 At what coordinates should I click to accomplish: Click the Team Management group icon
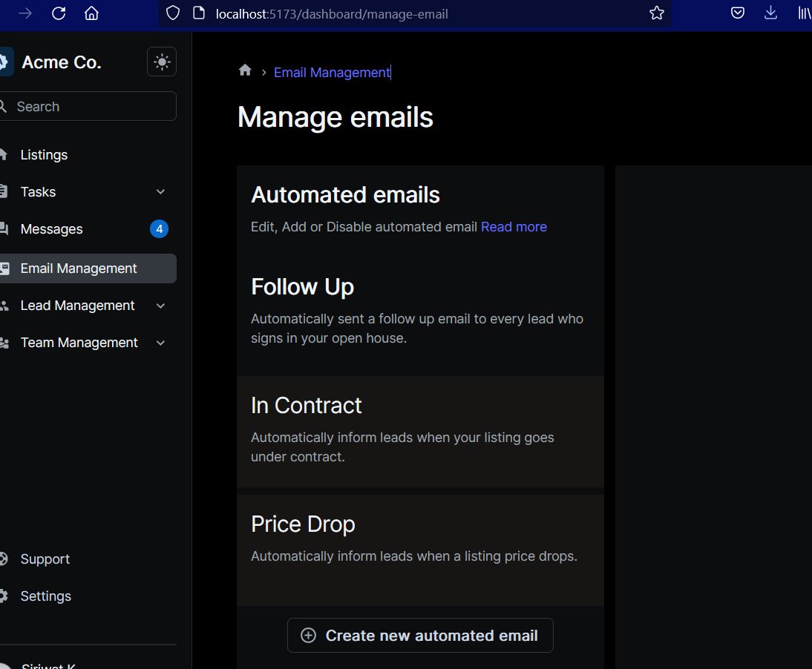click(4, 343)
